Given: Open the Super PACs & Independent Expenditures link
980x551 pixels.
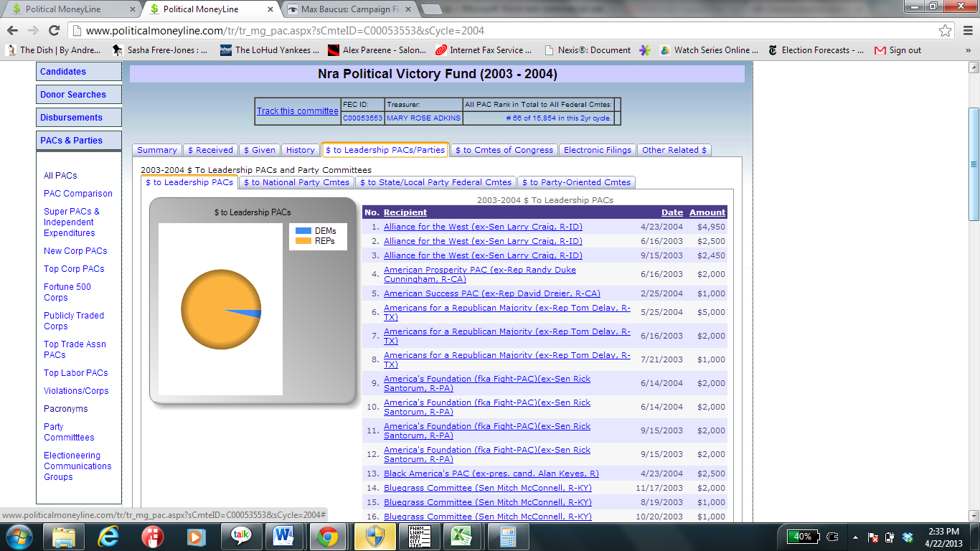Looking at the screenshot, I should (72, 222).
